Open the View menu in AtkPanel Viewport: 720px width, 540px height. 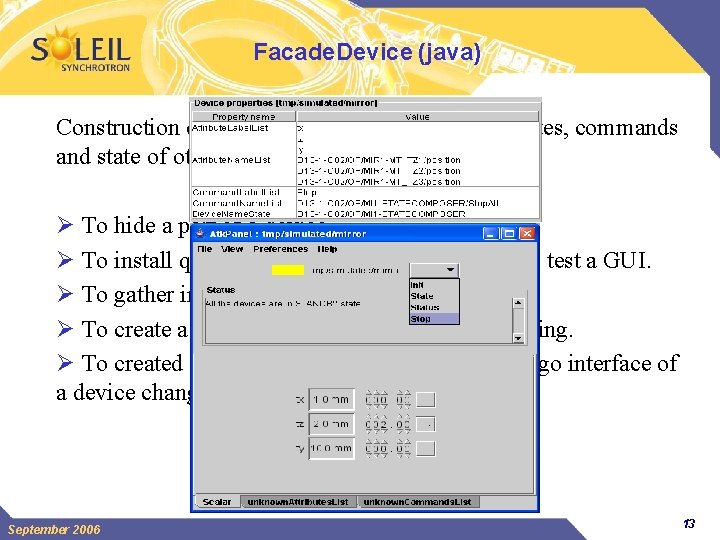(232, 249)
